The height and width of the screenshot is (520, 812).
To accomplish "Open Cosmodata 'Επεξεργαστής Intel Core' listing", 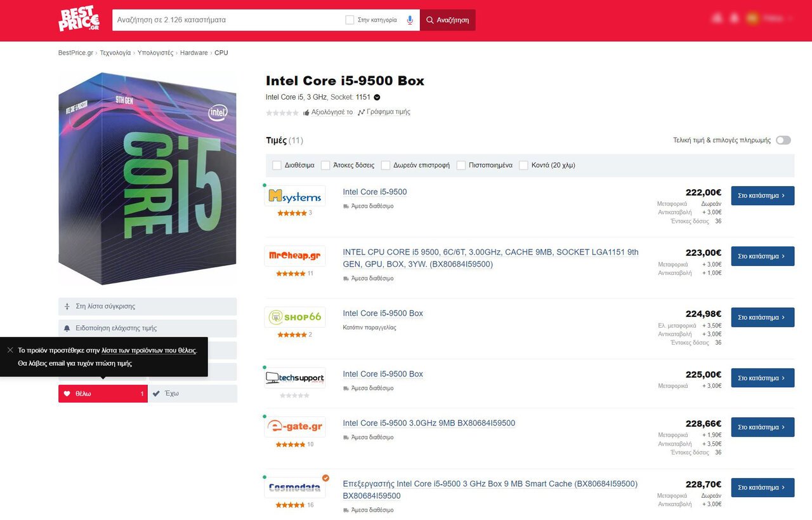I will pyautogui.click(x=490, y=490).
